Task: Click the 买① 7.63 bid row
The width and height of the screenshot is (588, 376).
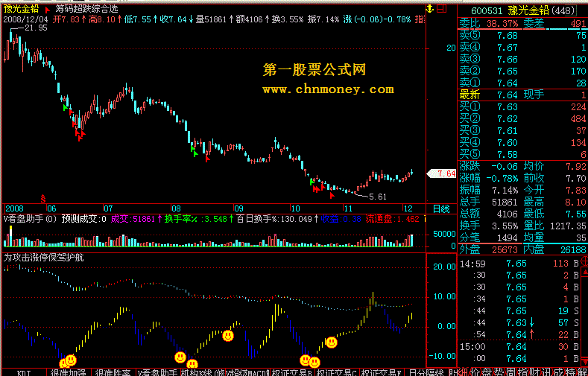Action: pyautogui.click(x=522, y=106)
